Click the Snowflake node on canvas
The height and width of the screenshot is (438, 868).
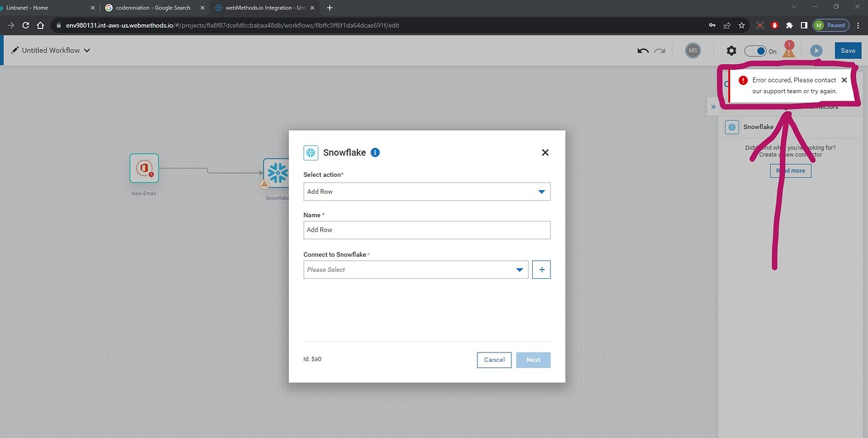(x=275, y=173)
